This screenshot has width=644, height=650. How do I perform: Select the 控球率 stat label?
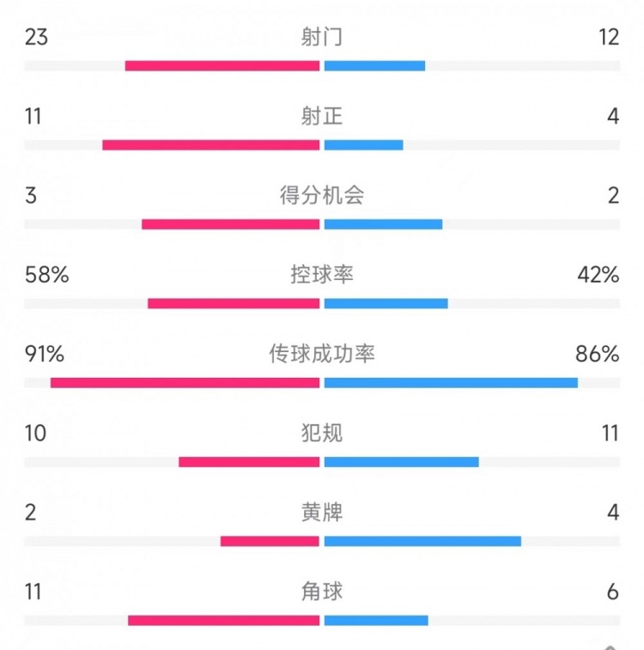pos(322,275)
